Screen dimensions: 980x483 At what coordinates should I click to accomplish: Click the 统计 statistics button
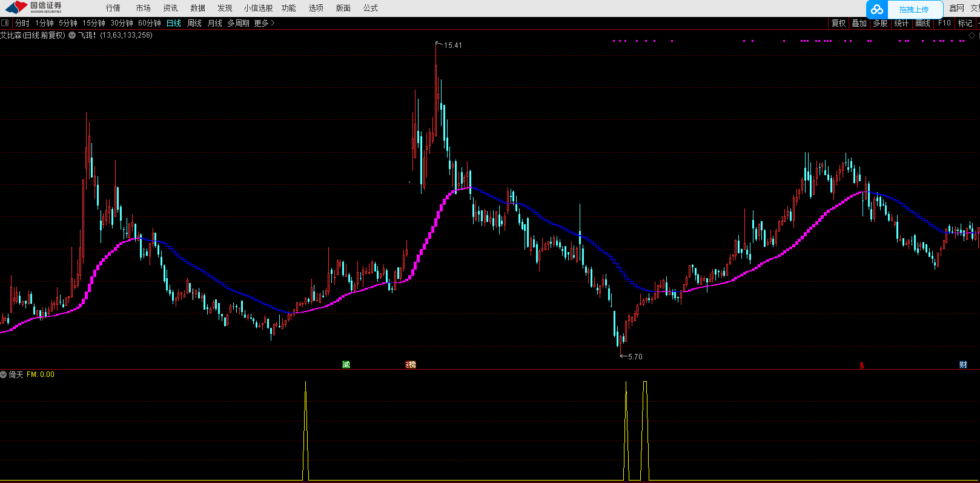point(901,23)
